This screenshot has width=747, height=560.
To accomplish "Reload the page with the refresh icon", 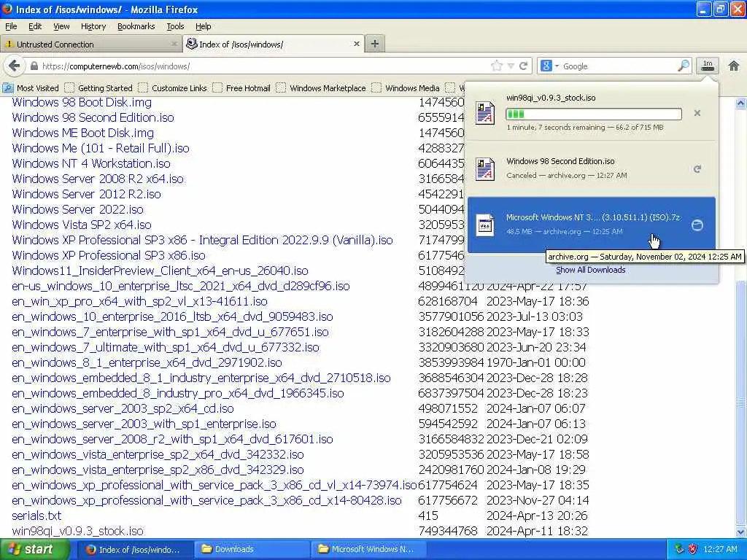I will pyautogui.click(x=523, y=66).
